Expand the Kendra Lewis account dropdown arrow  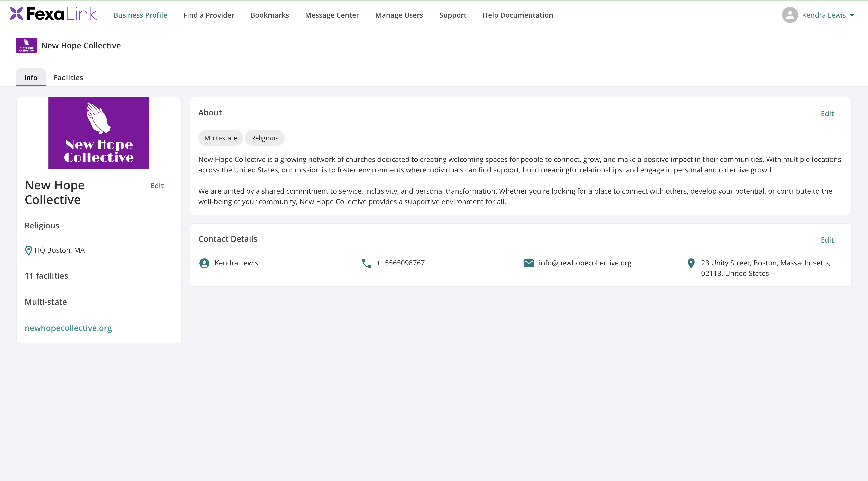852,15
